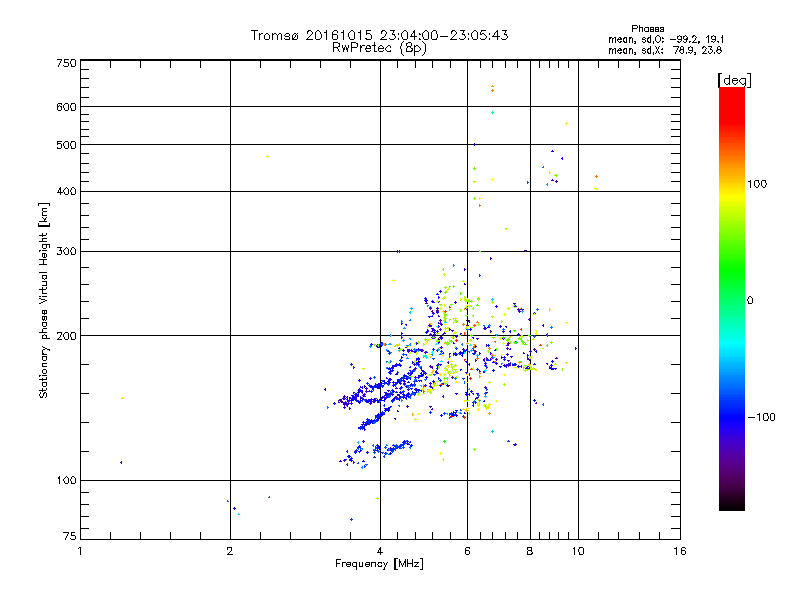
Task: Click the '[deg]' colorbar unit label
Action: (x=734, y=80)
